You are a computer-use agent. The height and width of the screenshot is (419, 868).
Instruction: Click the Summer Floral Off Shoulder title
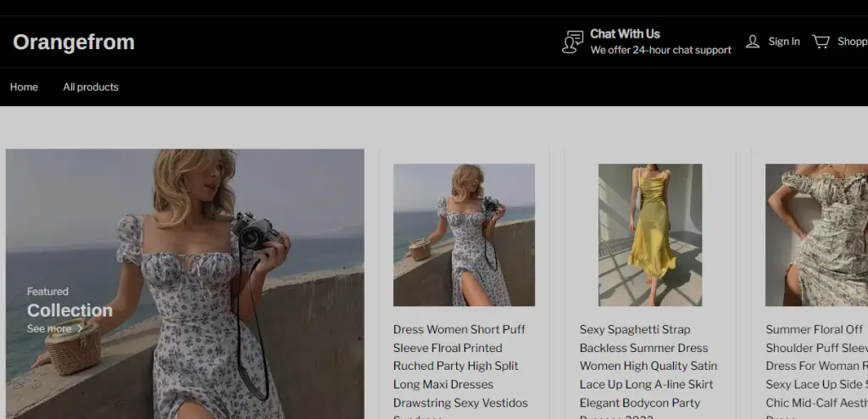[x=816, y=372]
